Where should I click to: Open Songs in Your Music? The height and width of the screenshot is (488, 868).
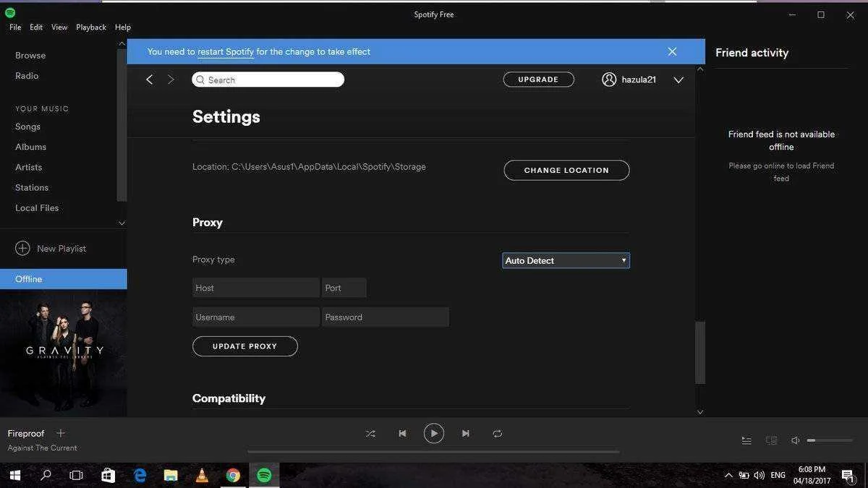(27, 127)
